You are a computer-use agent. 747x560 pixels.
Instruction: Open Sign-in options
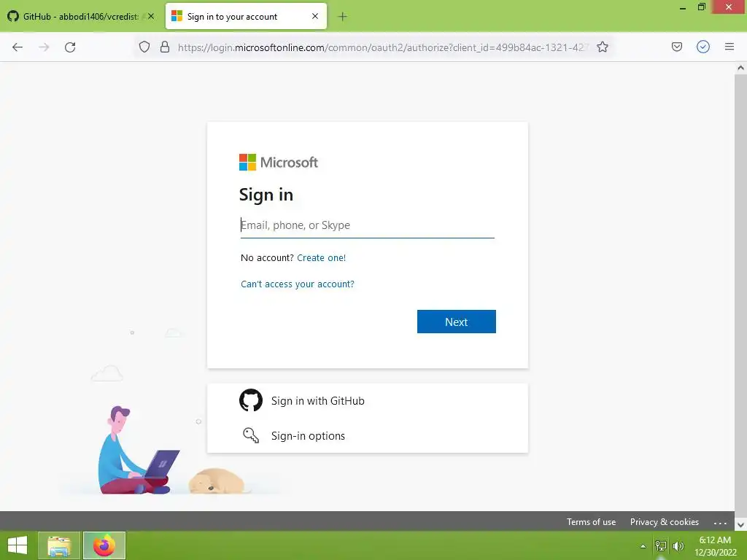(368, 436)
